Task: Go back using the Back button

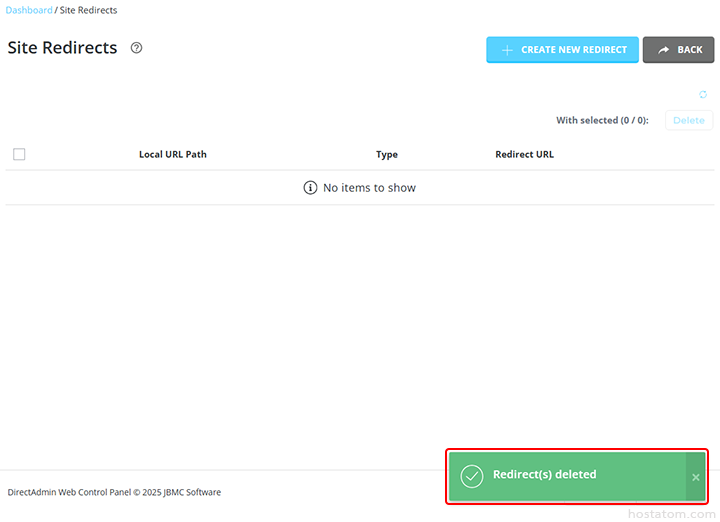Action: pyautogui.click(x=678, y=50)
